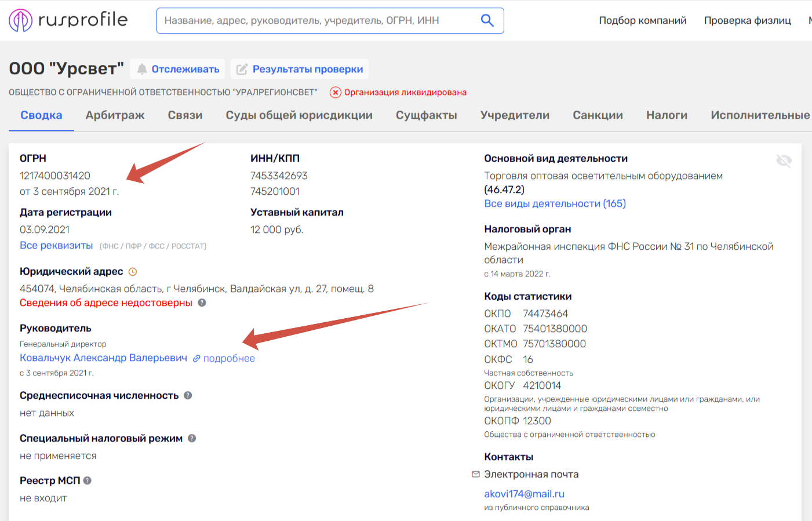Image resolution: width=812 pixels, height=521 pixels.
Task: Open Суды общей юрисдикции tab
Action: click(x=299, y=115)
